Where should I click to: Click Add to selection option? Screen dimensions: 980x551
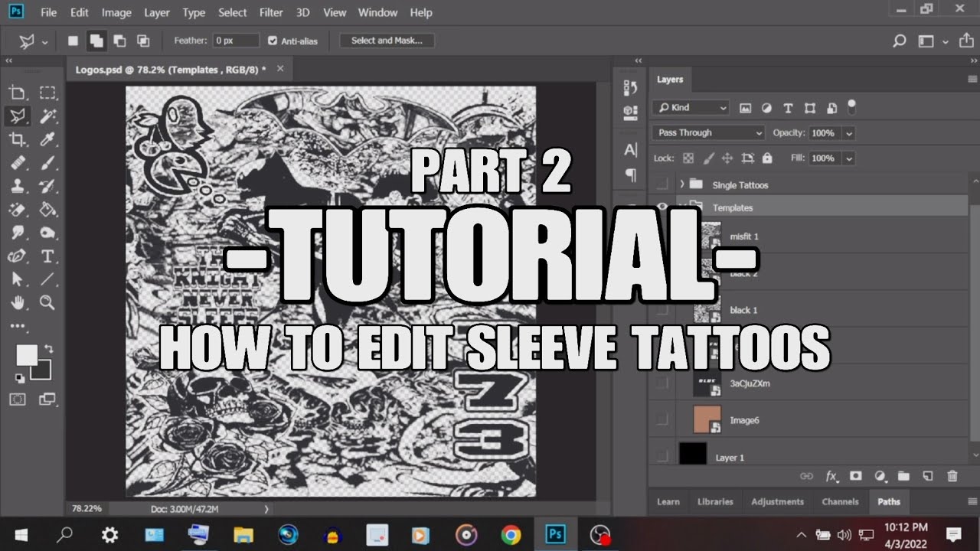[96, 41]
